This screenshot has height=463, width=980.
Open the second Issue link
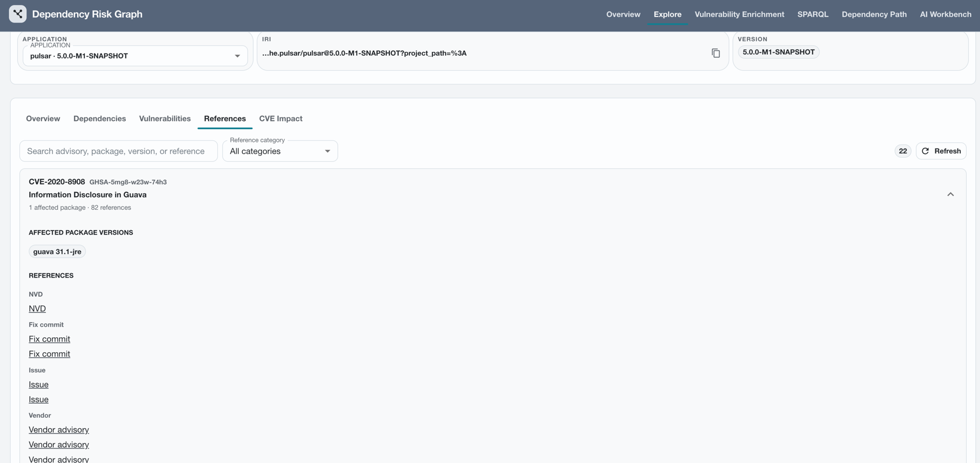39,399
